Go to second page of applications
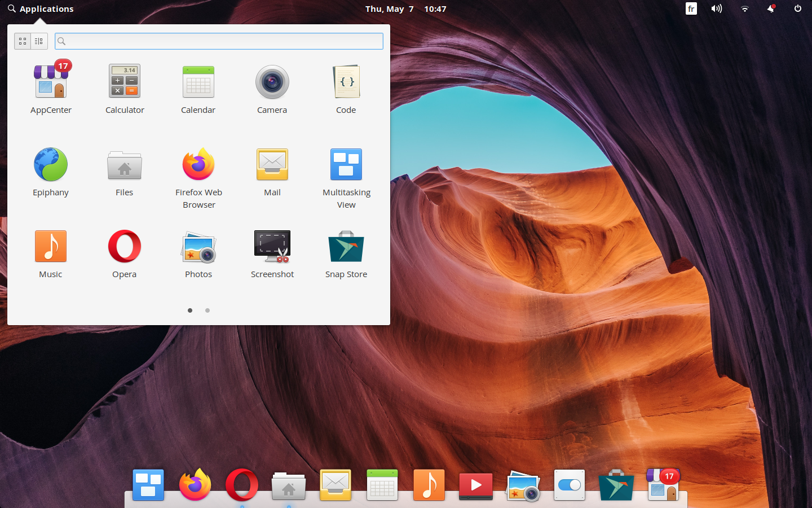 click(x=208, y=310)
